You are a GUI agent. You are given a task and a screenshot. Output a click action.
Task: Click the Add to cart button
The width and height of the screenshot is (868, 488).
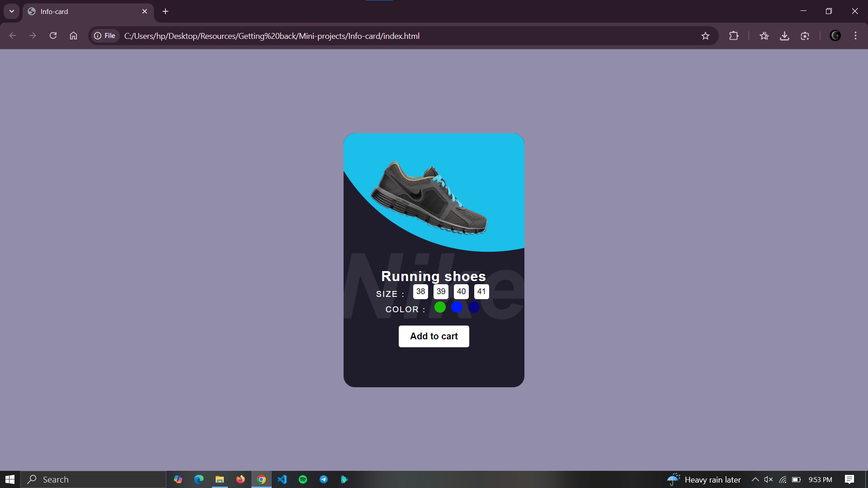coord(434,336)
